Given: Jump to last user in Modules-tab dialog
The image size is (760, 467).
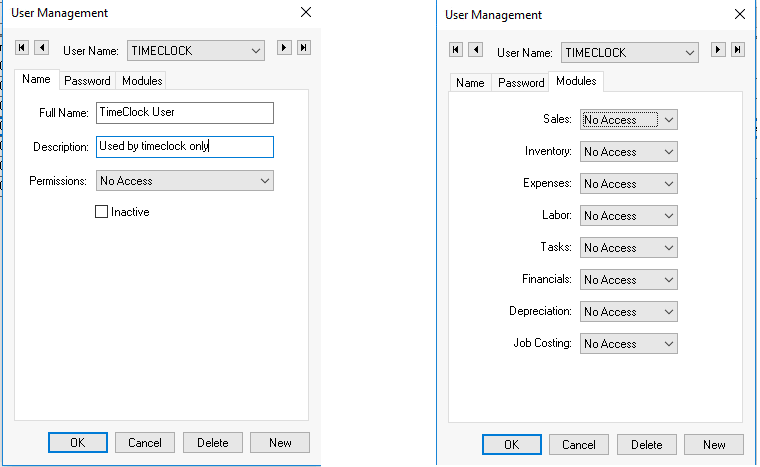Looking at the screenshot, I should click(x=737, y=50).
